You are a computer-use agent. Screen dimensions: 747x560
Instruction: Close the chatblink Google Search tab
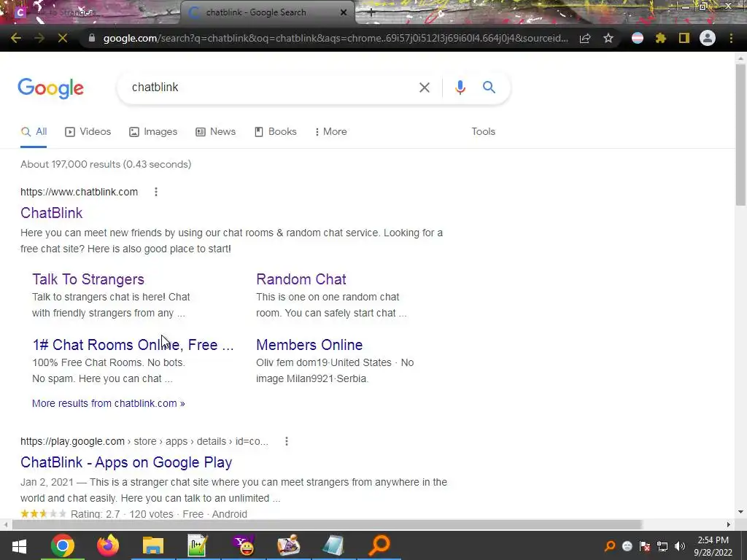tap(344, 13)
